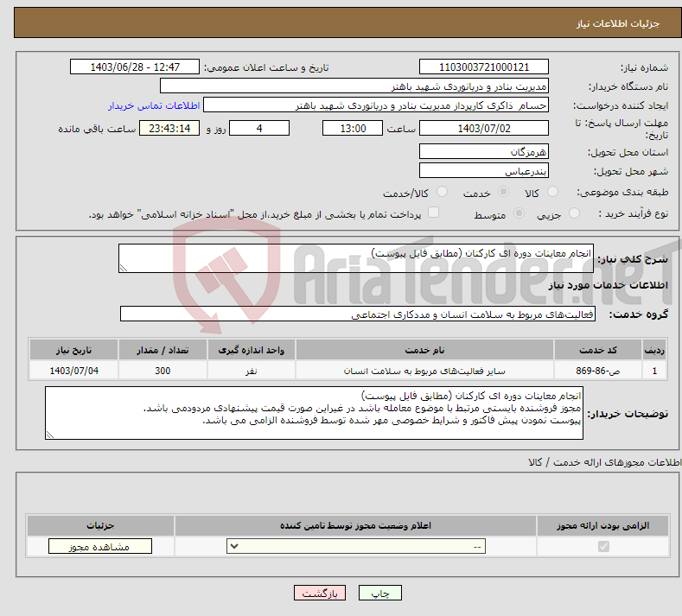Click the announcement date field 1403/06/28 - 12:47
The width and height of the screenshot is (682, 616).
tap(134, 67)
